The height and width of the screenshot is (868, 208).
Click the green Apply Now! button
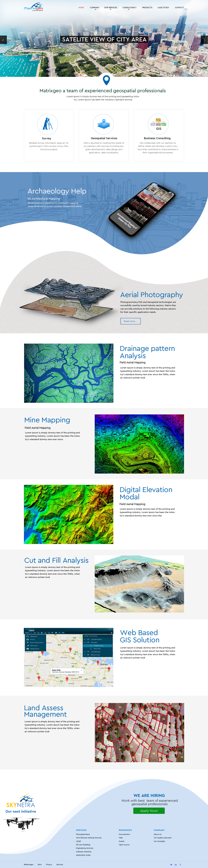[149, 811]
